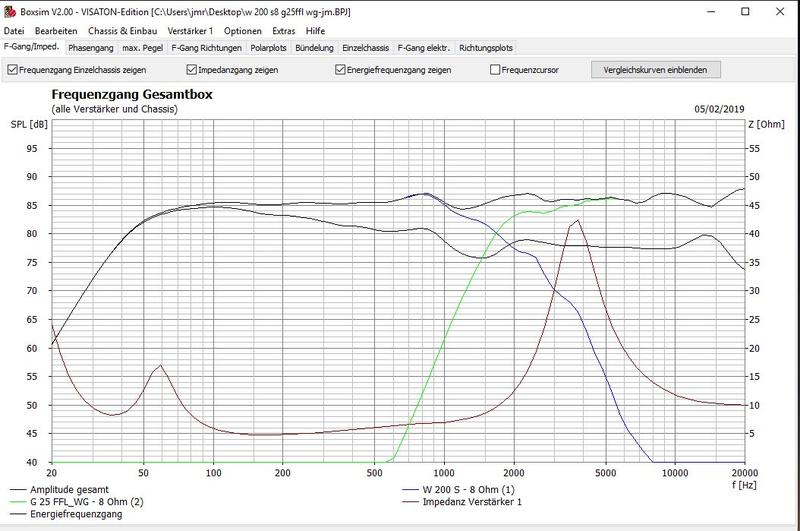
Task: Open the Datei menu
Action: pos(14,31)
